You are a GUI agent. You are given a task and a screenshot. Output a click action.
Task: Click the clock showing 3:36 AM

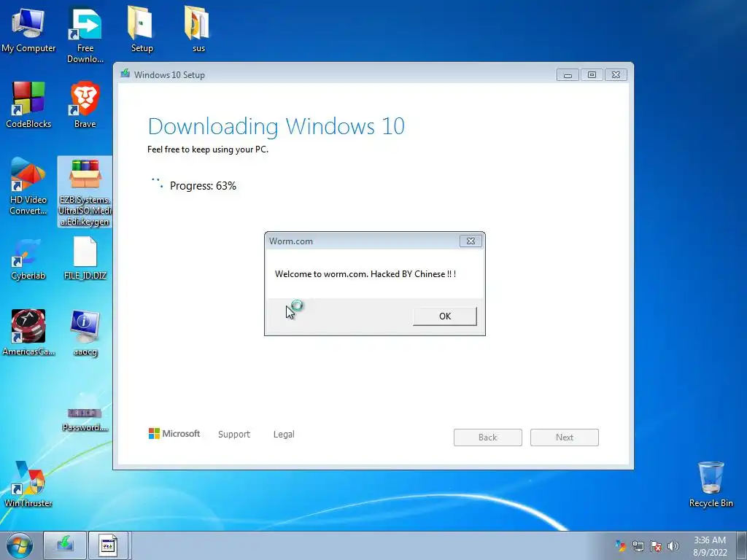[x=710, y=546]
